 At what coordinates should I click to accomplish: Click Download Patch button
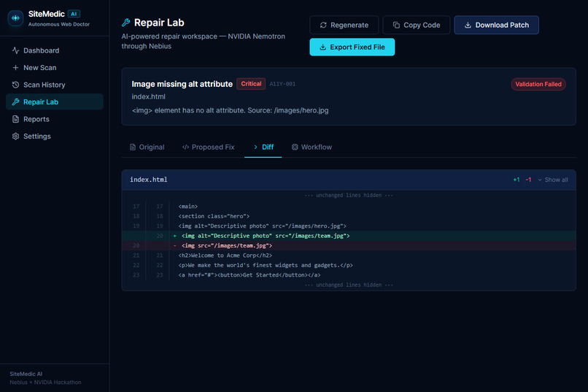(x=497, y=25)
